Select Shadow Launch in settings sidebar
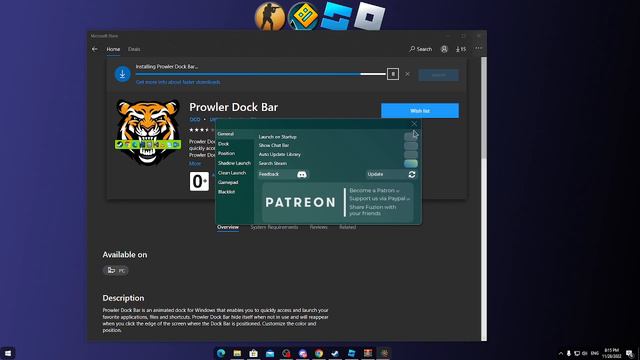The width and height of the screenshot is (640, 360). coord(234,163)
